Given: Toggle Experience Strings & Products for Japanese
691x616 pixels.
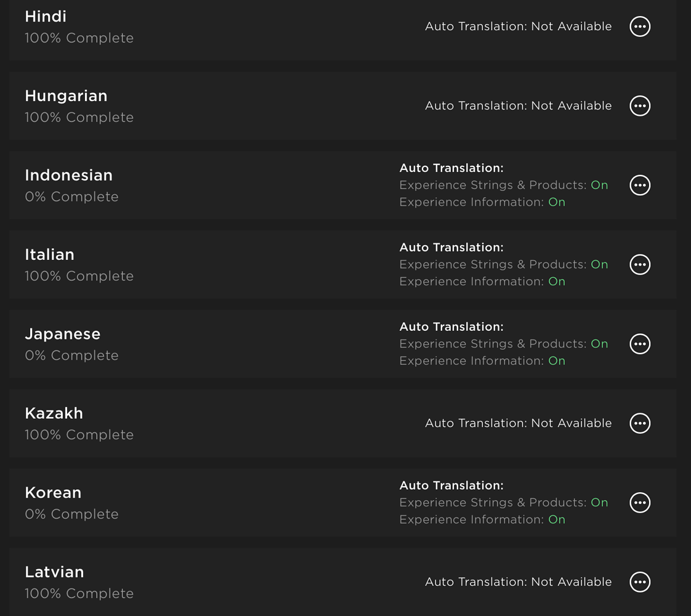Looking at the screenshot, I should pyautogui.click(x=599, y=344).
